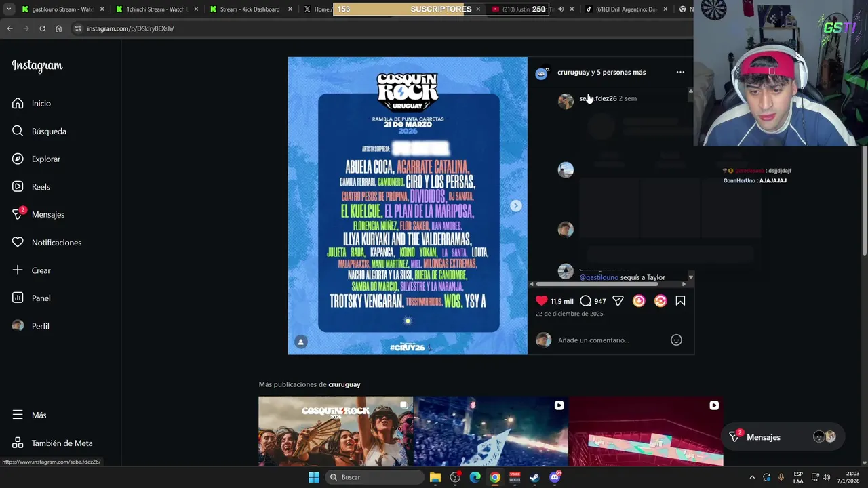Click Crear to make new post
Image resolution: width=868 pixels, height=488 pixels.
pyautogui.click(x=31, y=270)
